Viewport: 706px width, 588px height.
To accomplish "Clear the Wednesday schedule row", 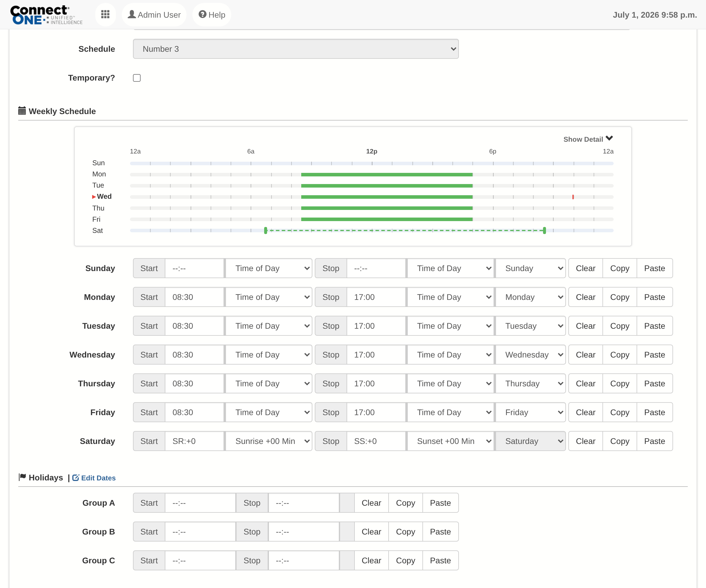I will coord(585,355).
